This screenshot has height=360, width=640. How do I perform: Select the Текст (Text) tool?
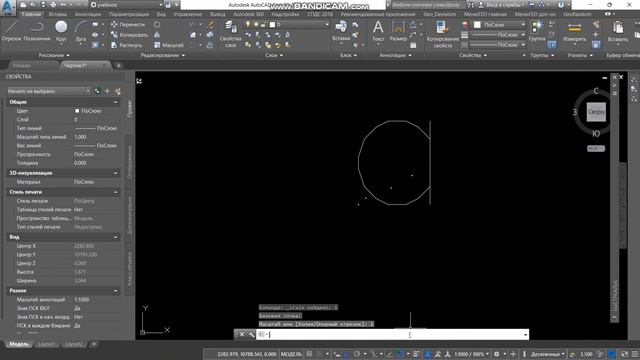point(378,31)
